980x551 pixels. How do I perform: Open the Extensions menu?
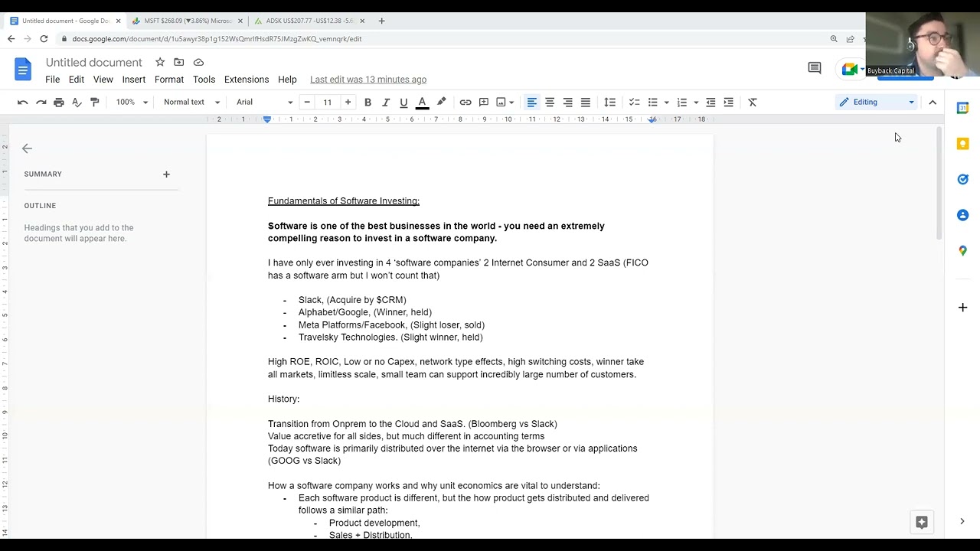pyautogui.click(x=247, y=80)
